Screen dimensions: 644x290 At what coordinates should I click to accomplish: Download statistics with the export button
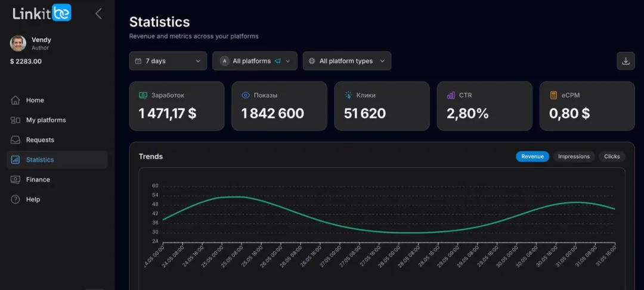tap(626, 61)
